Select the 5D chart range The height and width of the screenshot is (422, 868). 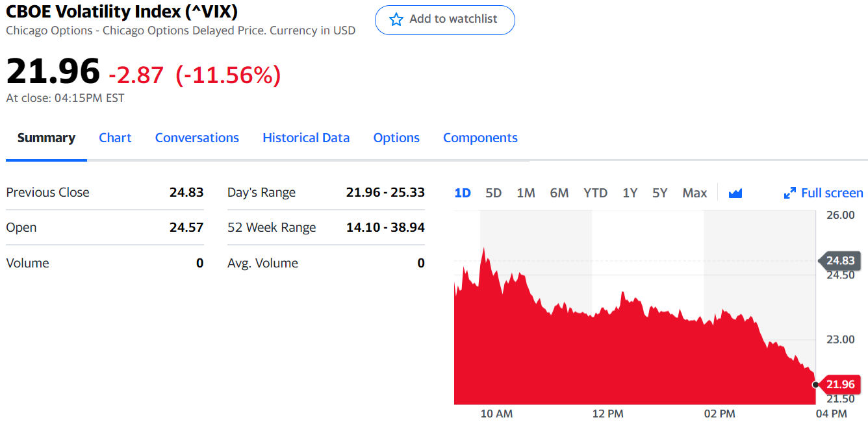pos(494,193)
